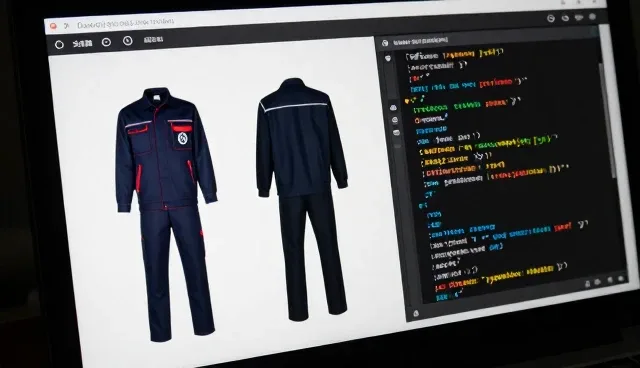640x368 pixels.
Task: Click the last of four icons at the window's top right
Action: point(592,16)
